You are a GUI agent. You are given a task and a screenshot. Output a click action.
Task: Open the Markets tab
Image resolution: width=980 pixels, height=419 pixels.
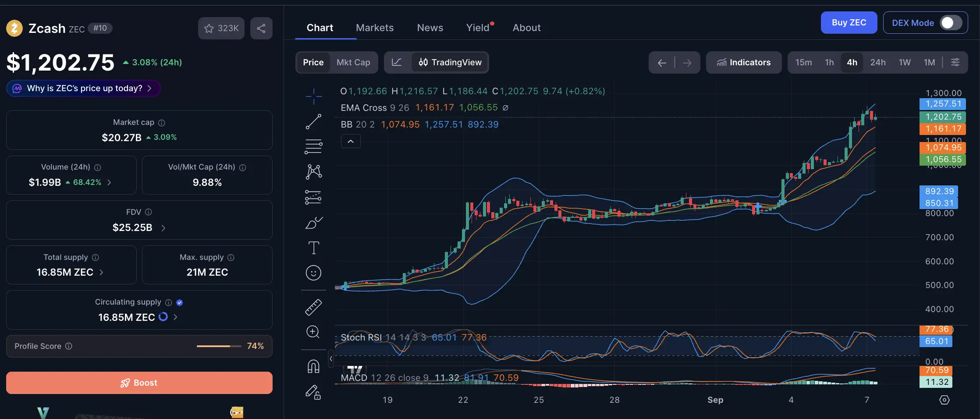point(375,28)
